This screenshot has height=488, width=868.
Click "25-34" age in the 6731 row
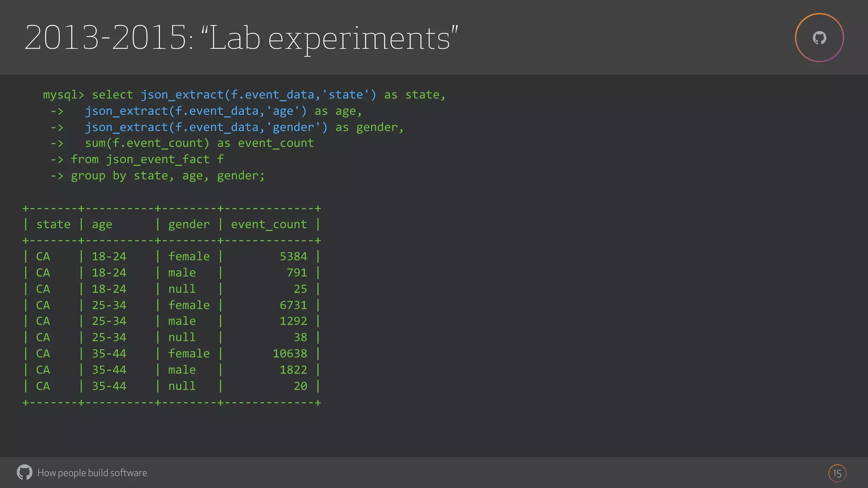[109, 305]
